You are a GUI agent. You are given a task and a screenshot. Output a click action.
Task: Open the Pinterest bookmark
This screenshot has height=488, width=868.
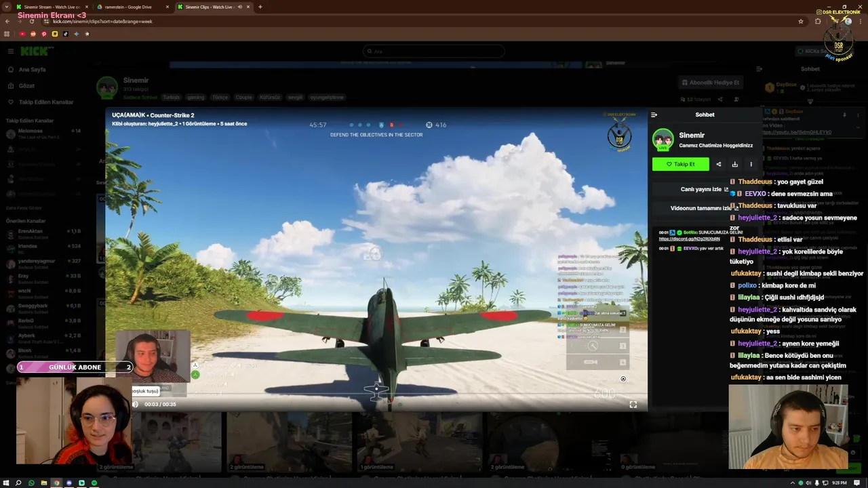44,34
